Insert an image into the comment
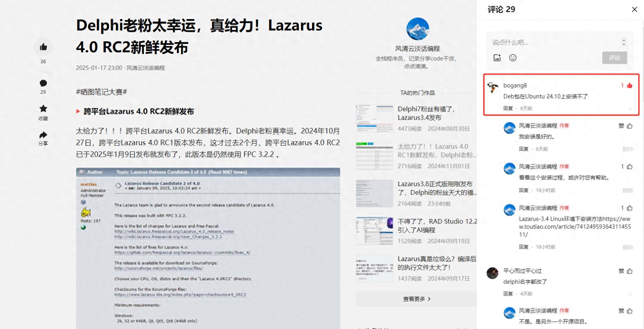 497,58
